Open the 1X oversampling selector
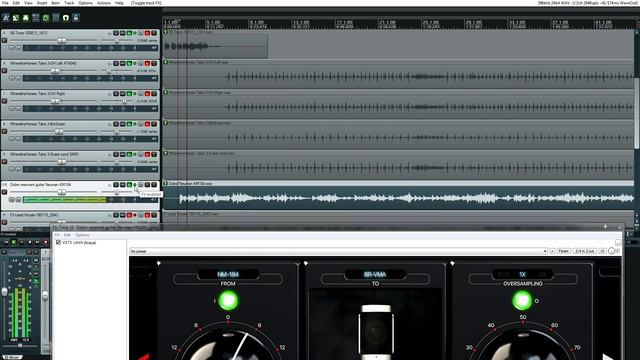The height and width of the screenshot is (360, 640). tap(522, 274)
